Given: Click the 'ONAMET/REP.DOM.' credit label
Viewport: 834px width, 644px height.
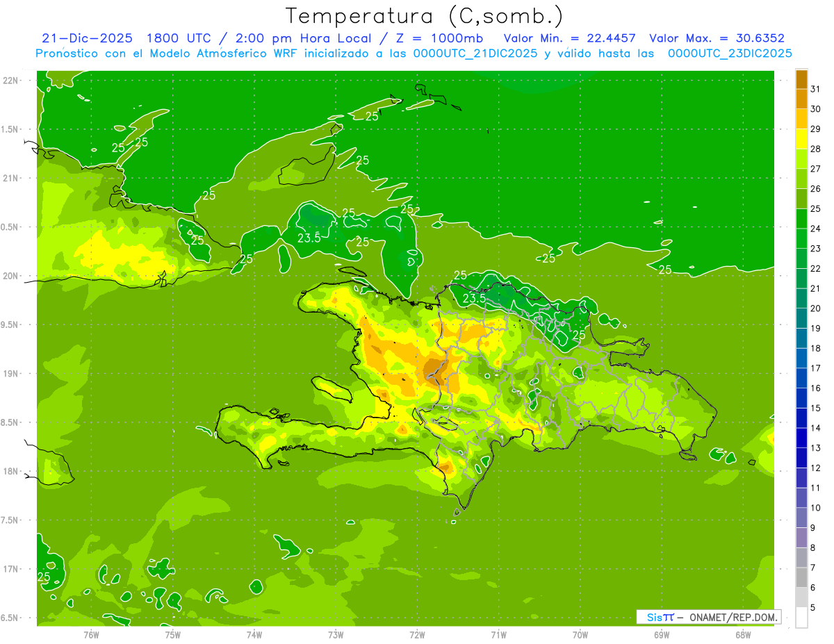Looking at the screenshot, I should point(733,617).
